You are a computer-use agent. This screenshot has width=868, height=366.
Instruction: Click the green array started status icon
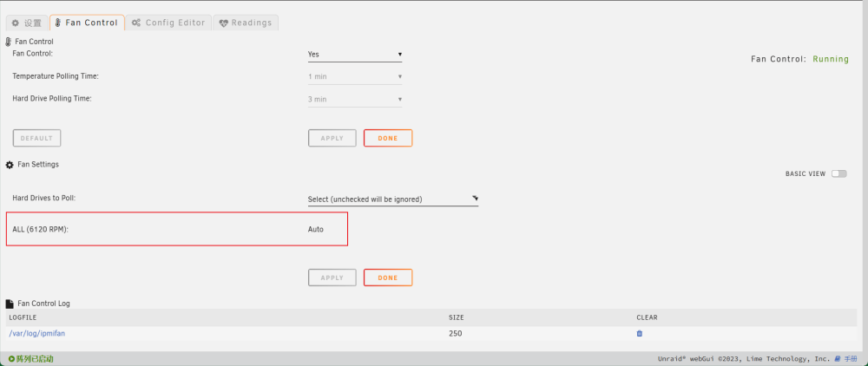[x=11, y=359]
